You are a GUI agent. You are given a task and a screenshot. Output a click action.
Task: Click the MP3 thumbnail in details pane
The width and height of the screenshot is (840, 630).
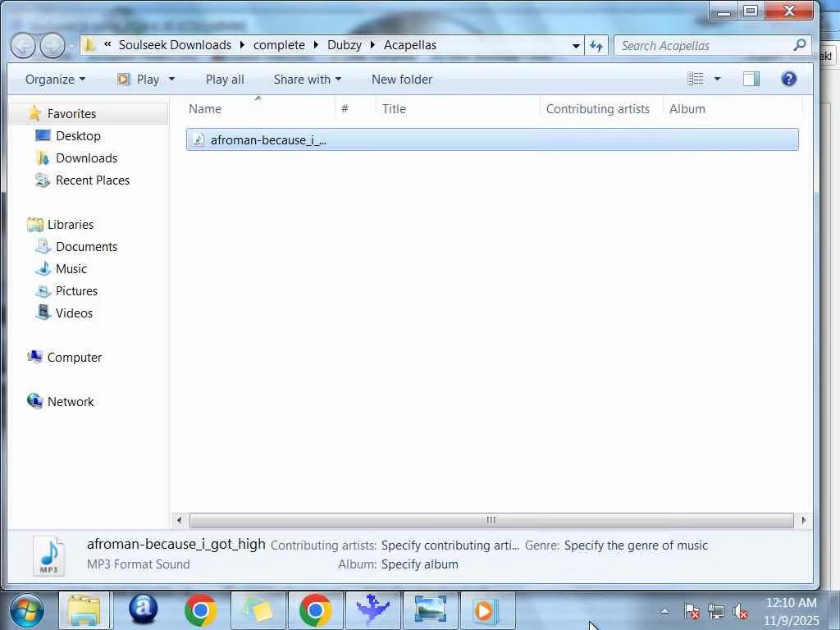point(48,555)
